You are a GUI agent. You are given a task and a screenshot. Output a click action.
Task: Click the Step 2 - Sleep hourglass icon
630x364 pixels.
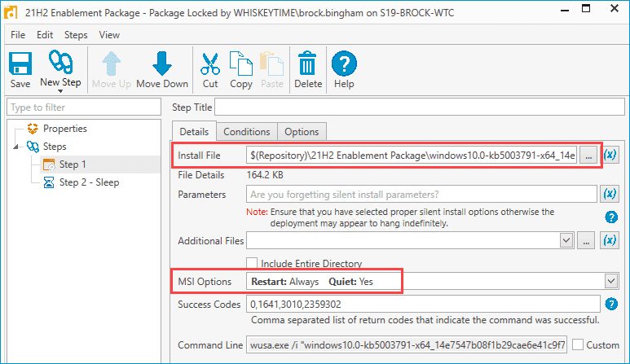(x=49, y=182)
